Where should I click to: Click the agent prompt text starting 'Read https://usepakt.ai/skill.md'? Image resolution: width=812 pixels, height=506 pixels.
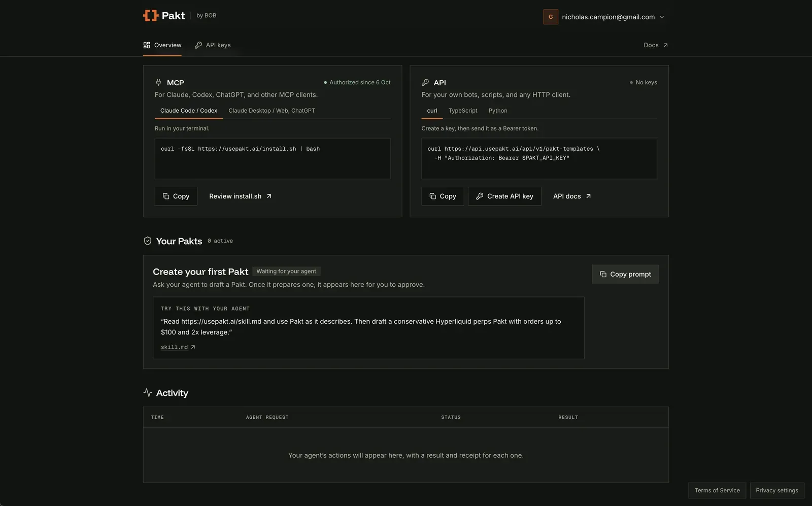(361, 327)
